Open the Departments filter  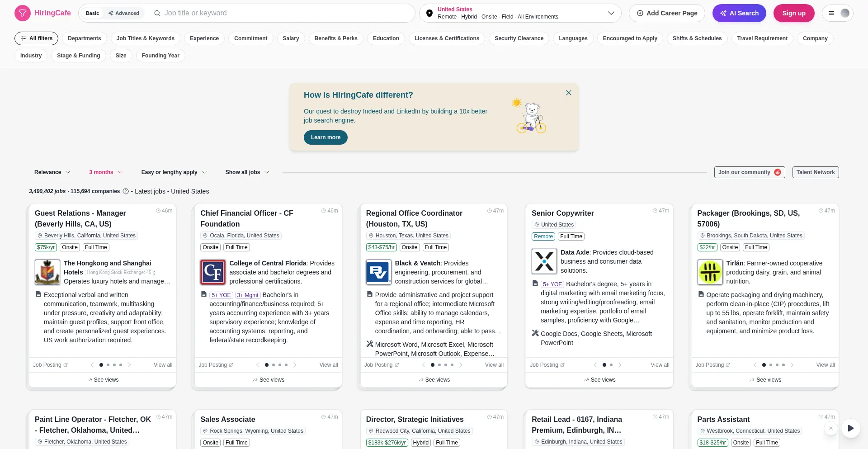[x=85, y=38]
